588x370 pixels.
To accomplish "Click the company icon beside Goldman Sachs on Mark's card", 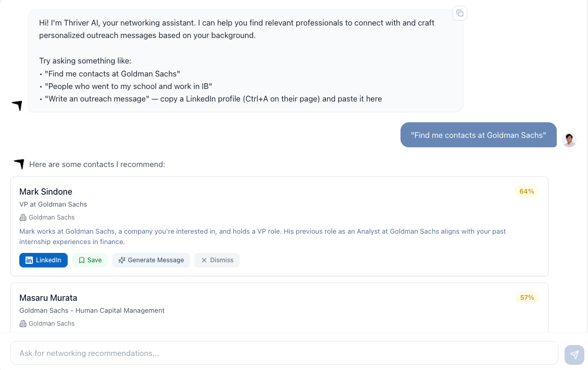I will 22,217.
